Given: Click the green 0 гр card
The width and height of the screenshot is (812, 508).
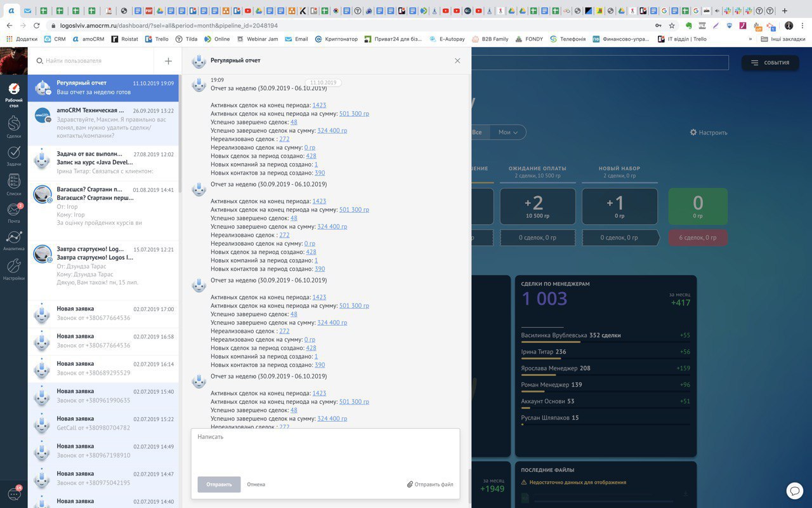Looking at the screenshot, I should [x=698, y=206].
